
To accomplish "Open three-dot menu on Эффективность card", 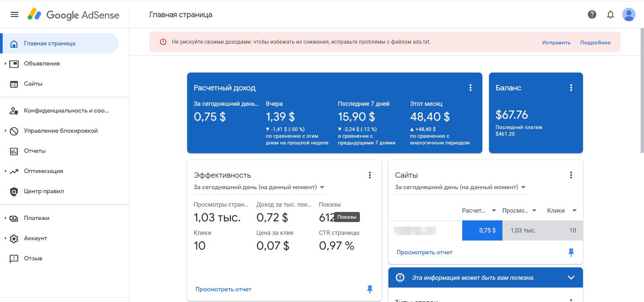I will pos(370,175).
